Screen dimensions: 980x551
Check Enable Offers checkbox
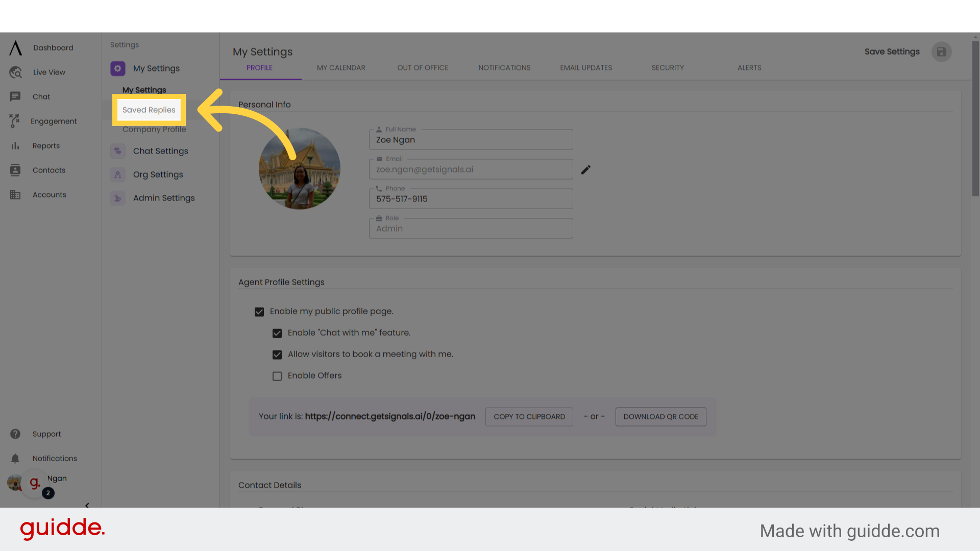coord(277,376)
